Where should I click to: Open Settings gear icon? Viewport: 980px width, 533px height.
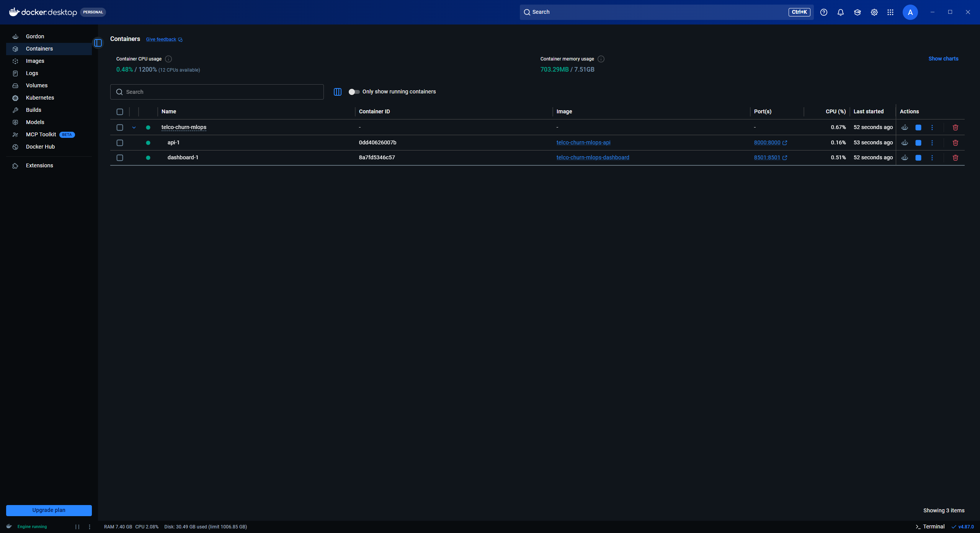pos(874,12)
